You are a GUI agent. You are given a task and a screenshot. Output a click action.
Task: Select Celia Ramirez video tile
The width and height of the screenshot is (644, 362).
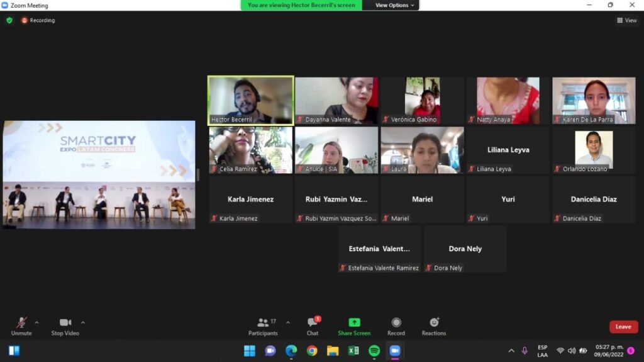(250, 150)
